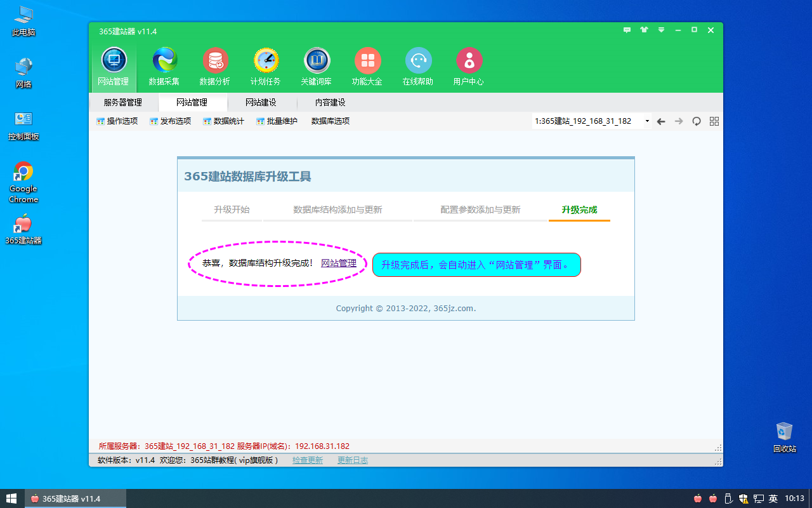
Task: Click the Copyright © 2013-2022, 365jz.com. footer
Action: (406, 309)
